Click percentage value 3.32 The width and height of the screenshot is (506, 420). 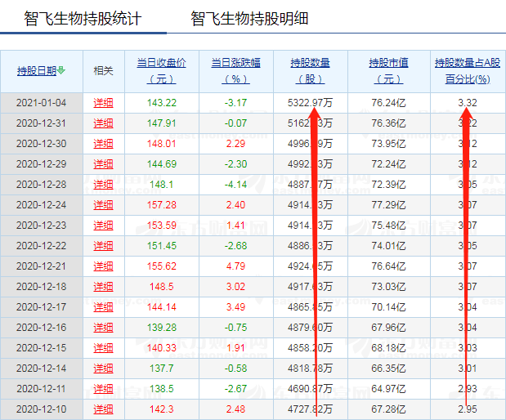pyautogui.click(x=468, y=103)
